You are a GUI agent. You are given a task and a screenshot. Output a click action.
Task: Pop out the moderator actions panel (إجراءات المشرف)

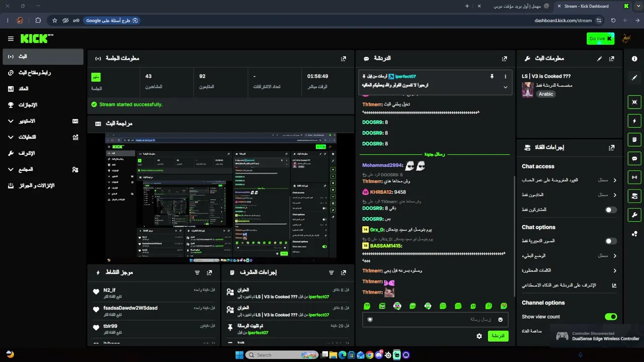pos(343,273)
